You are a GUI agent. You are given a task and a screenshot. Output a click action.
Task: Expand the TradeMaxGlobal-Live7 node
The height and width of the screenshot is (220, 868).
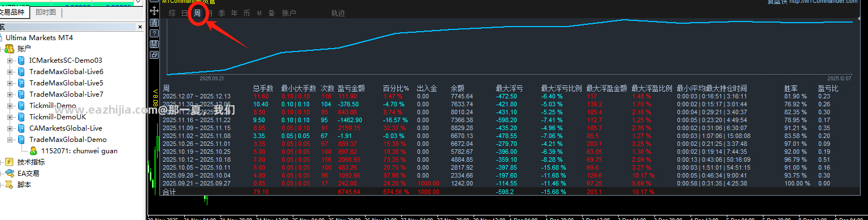pyautogui.click(x=10, y=94)
